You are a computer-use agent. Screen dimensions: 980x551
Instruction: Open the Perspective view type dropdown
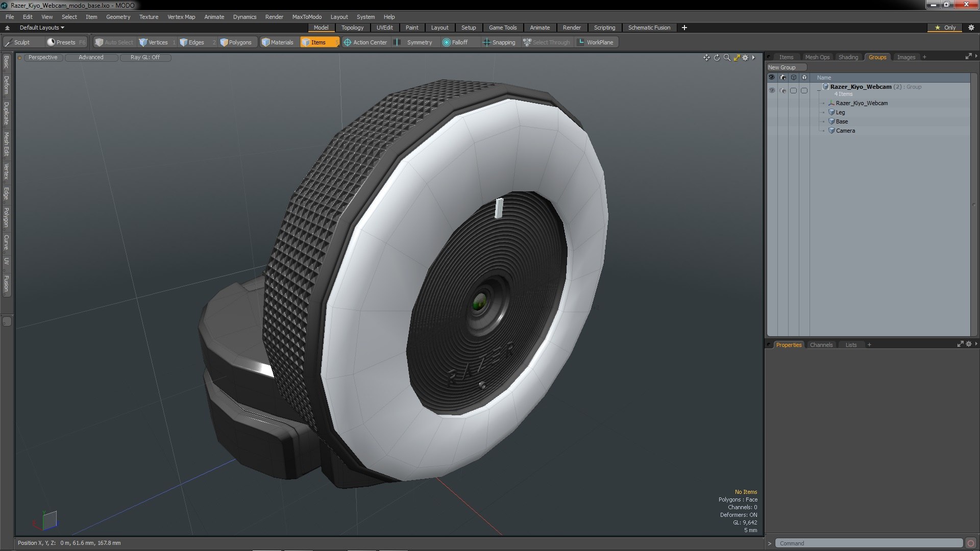[x=43, y=58]
